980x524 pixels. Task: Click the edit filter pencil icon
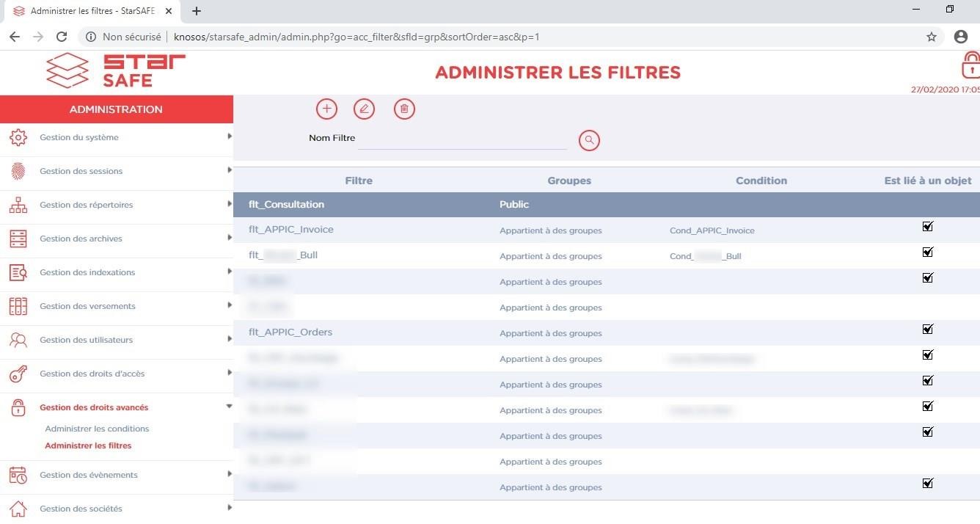(x=364, y=109)
